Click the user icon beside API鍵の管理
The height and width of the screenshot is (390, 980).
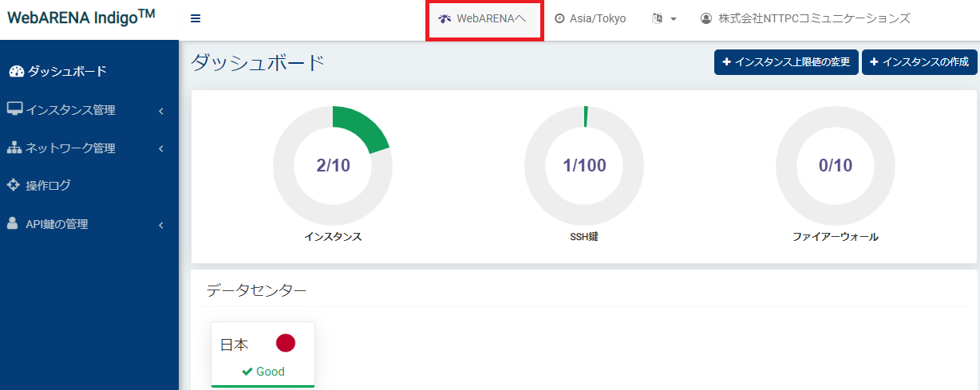[x=13, y=224]
